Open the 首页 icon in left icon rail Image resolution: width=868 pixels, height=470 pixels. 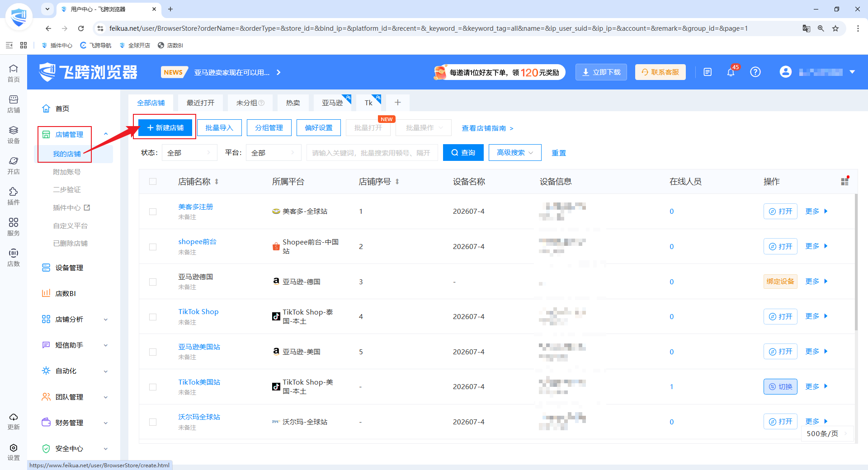14,73
